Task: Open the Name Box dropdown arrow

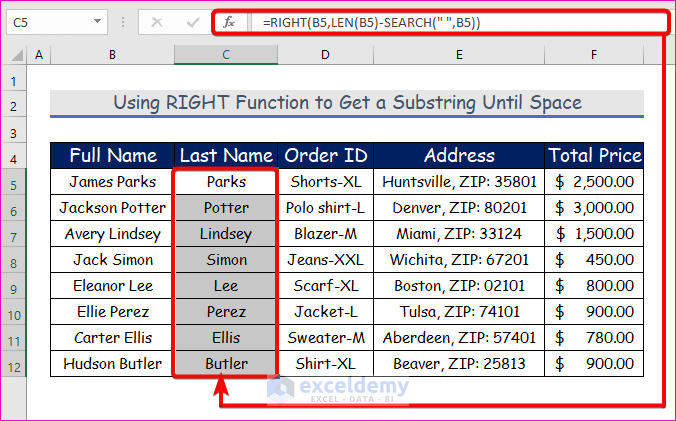Action: [97, 22]
